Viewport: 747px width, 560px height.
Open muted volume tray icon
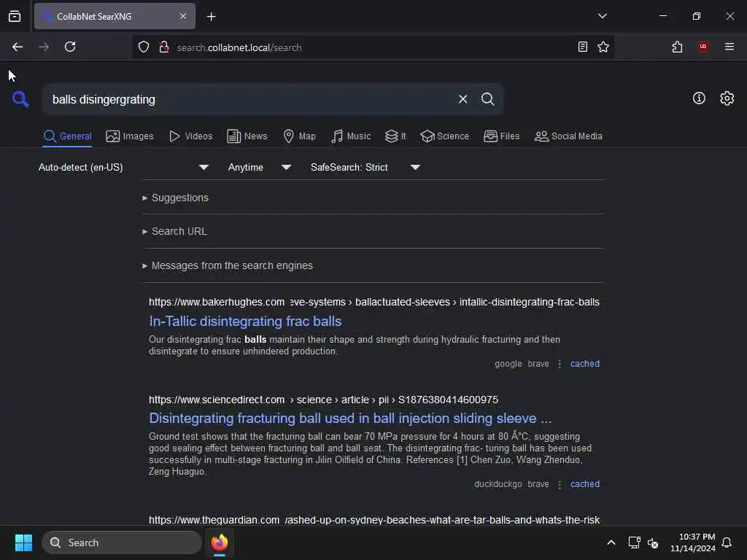(x=653, y=542)
